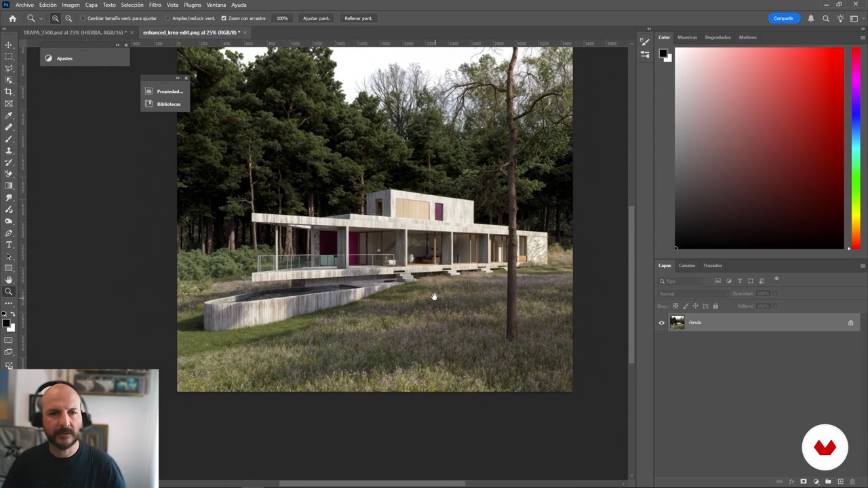Toggle lock icon on Fondo layer
The width and height of the screenshot is (868, 488).
(x=850, y=323)
